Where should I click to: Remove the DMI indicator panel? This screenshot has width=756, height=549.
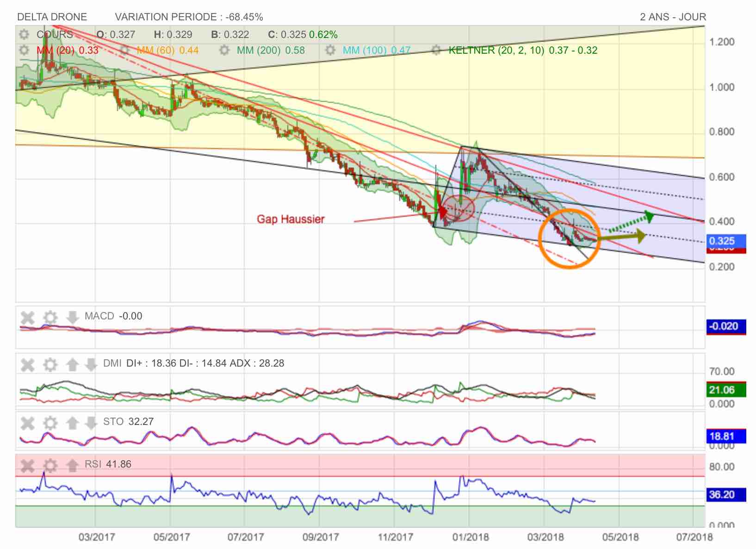(28, 365)
